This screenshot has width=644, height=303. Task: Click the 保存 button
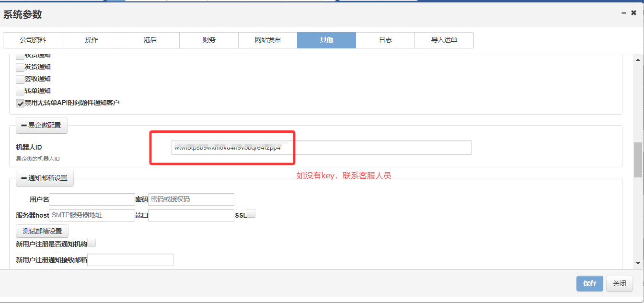tap(589, 283)
